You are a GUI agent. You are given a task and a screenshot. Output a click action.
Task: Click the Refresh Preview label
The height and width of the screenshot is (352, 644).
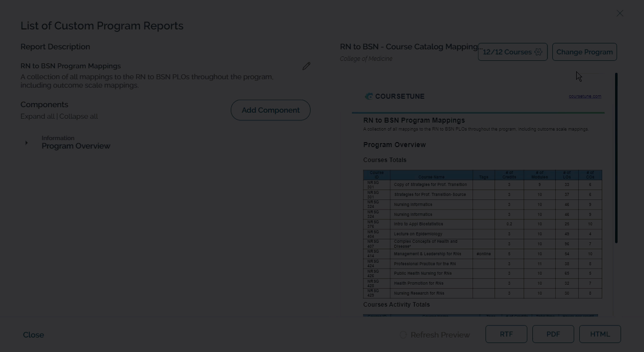pyautogui.click(x=440, y=335)
